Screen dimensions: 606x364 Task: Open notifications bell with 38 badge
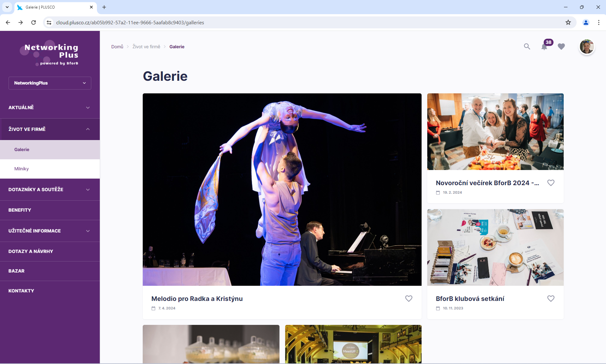[544, 47]
